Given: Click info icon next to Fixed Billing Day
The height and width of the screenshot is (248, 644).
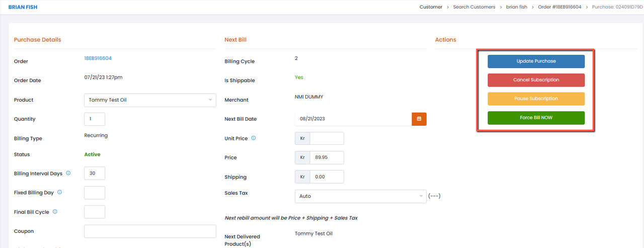Looking at the screenshot, I should (60, 192).
